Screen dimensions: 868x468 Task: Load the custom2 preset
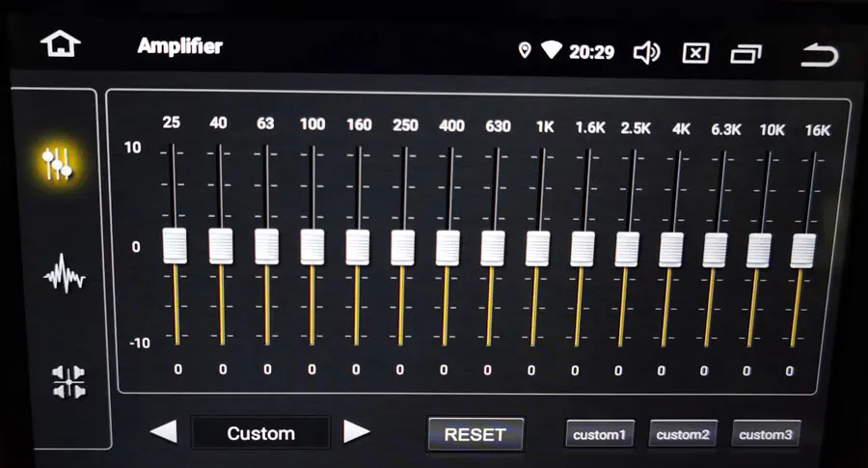click(683, 434)
